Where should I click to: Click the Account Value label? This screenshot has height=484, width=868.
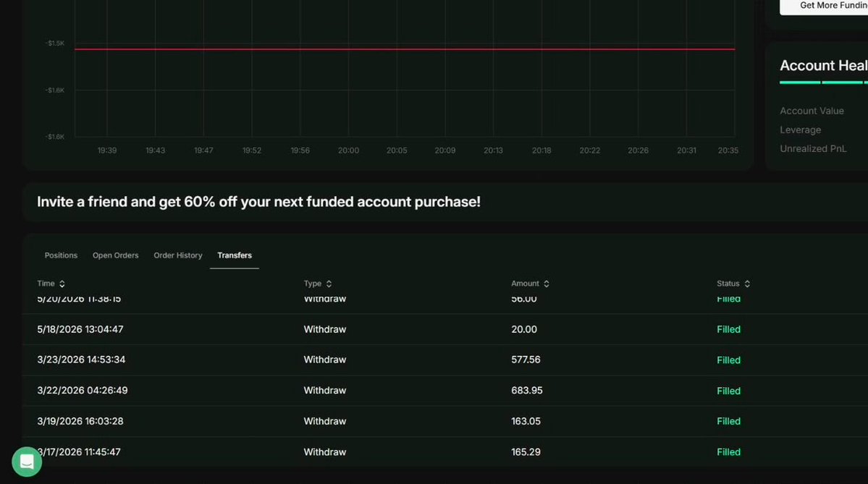tap(812, 111)
